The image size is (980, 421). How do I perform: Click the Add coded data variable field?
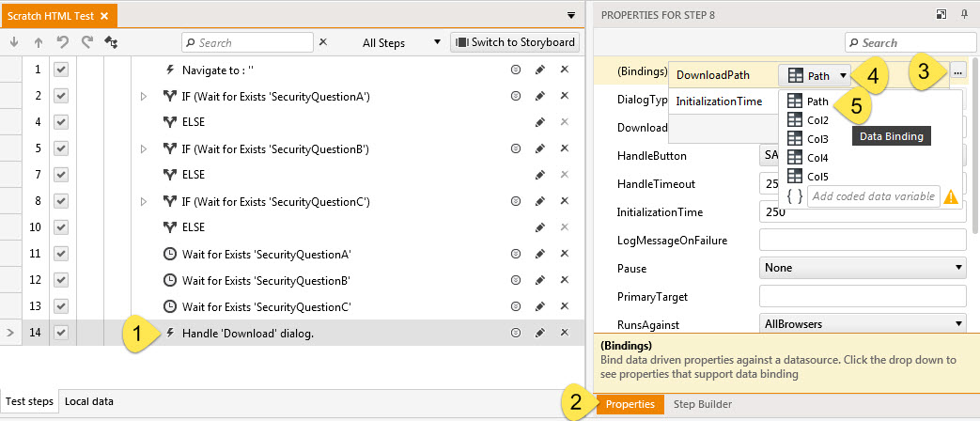tap(873, 195)
